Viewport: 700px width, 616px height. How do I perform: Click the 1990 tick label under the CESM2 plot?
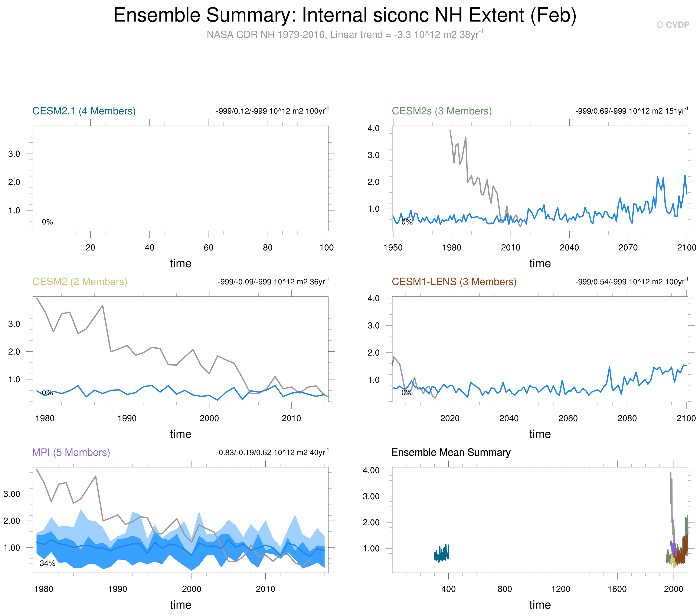127,418
